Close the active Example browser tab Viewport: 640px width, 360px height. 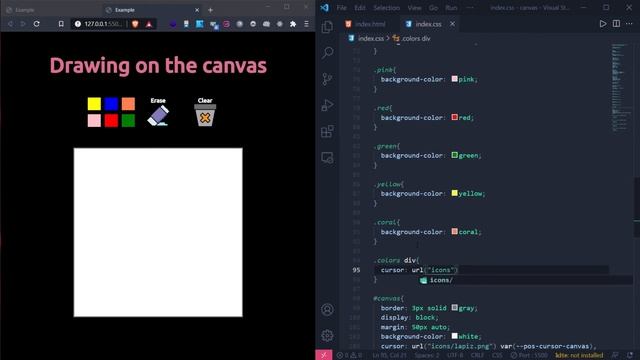tap(197, 10)
